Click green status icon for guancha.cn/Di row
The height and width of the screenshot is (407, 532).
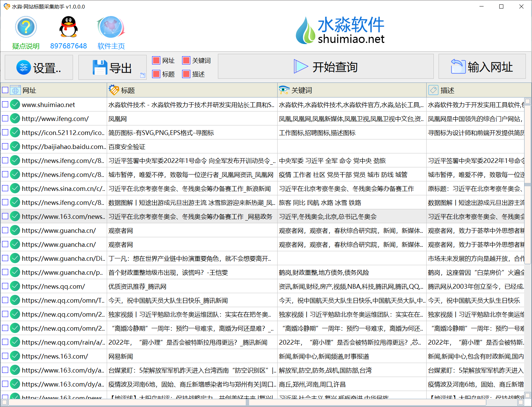(x=15, y=258)
